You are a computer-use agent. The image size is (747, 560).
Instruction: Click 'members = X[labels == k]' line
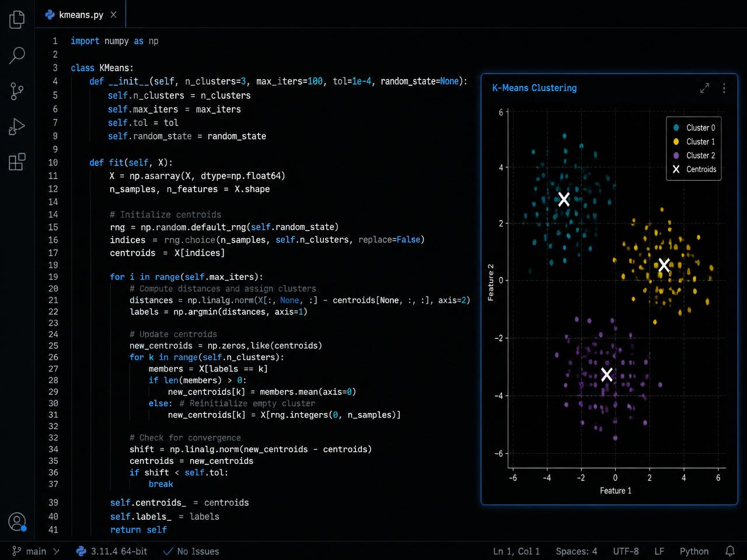pyautogui.click(x=208, y=369)
